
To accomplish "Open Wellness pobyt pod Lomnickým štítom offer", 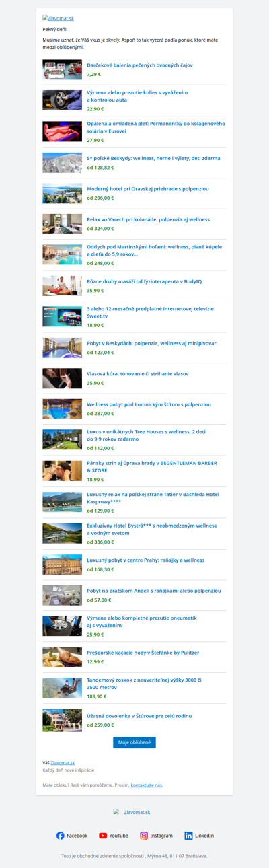I will (149, 404).
